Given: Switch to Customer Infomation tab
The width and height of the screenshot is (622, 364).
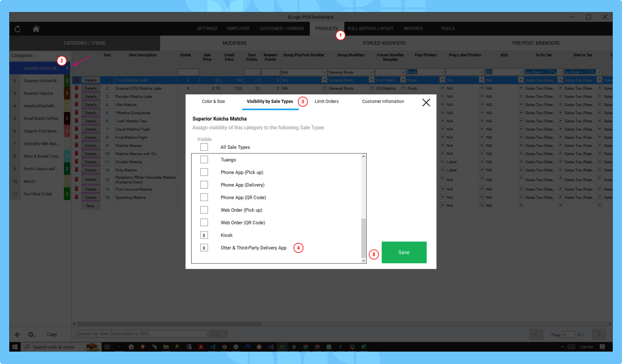Looking at the screenshot, I should [383, 101].
